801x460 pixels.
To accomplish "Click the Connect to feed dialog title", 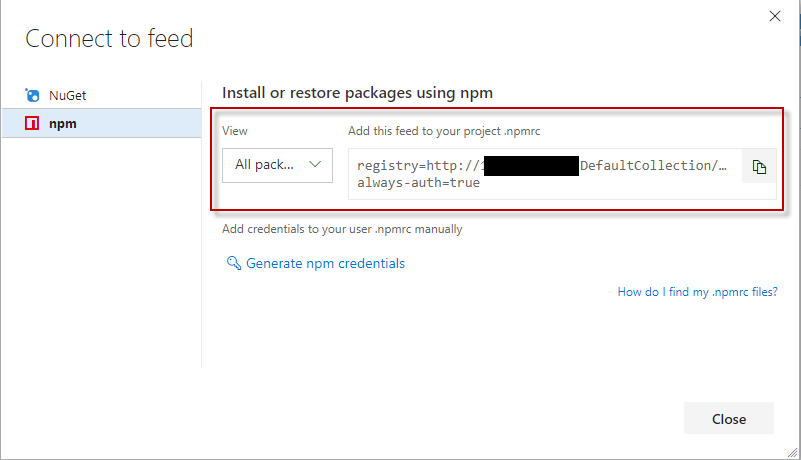I will (109, 39).
